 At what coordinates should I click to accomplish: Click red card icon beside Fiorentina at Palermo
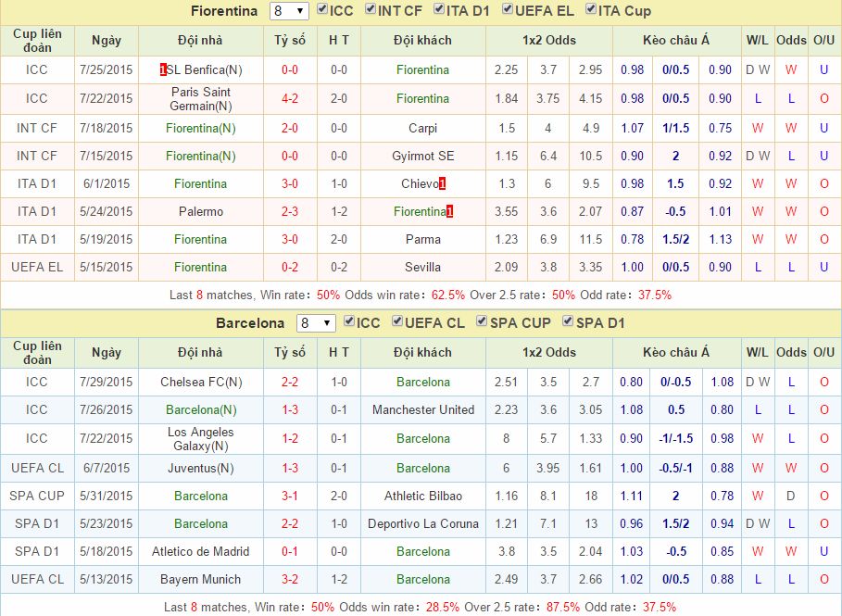[x=450, y=211]
